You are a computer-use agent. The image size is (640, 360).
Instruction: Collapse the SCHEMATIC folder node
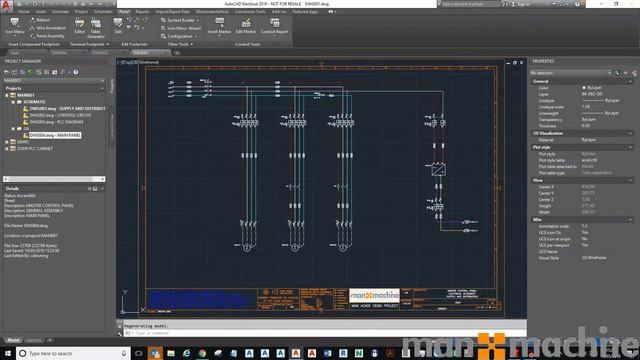(x=13, y=102)
